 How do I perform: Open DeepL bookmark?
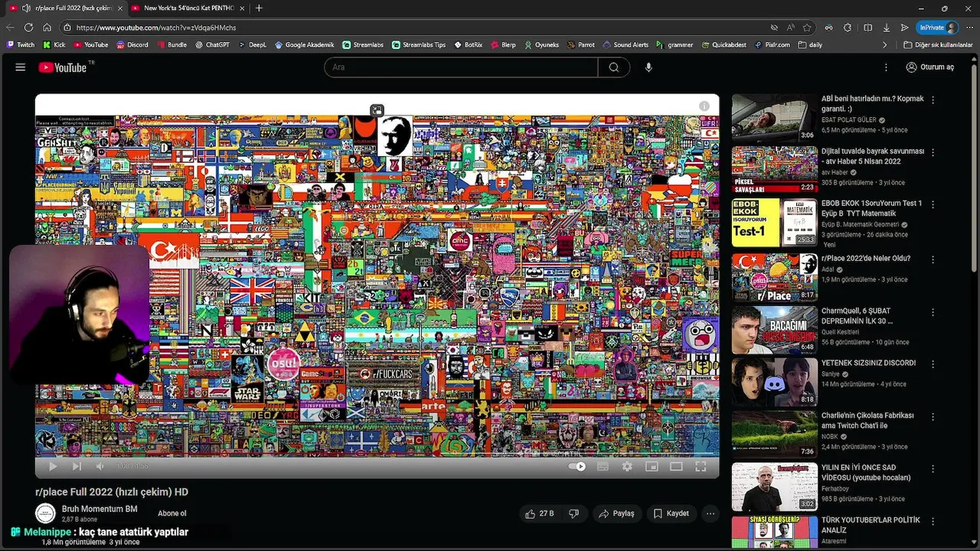coord(253,45)
